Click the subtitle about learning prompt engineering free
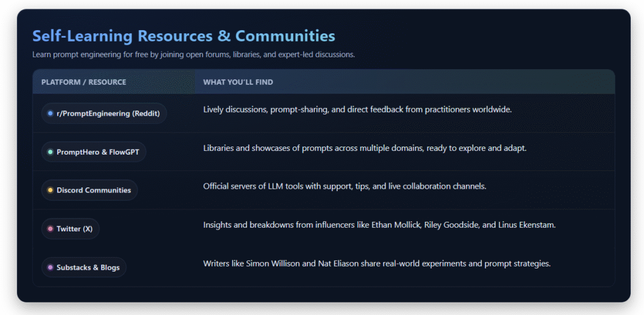644x315 pixels. coord(194,55)
